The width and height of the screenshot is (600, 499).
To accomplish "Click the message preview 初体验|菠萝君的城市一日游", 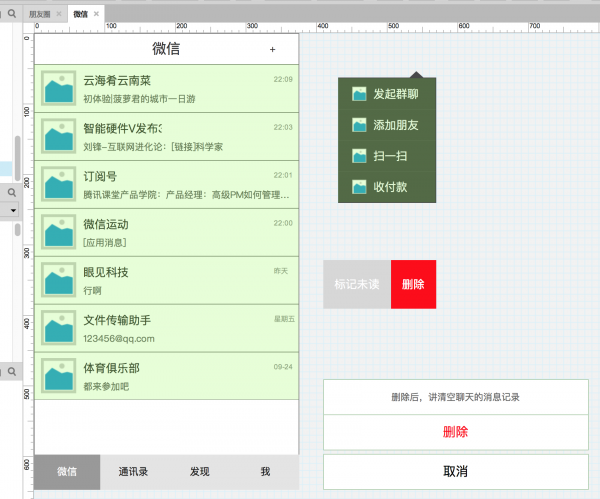I will pos(139,99).
